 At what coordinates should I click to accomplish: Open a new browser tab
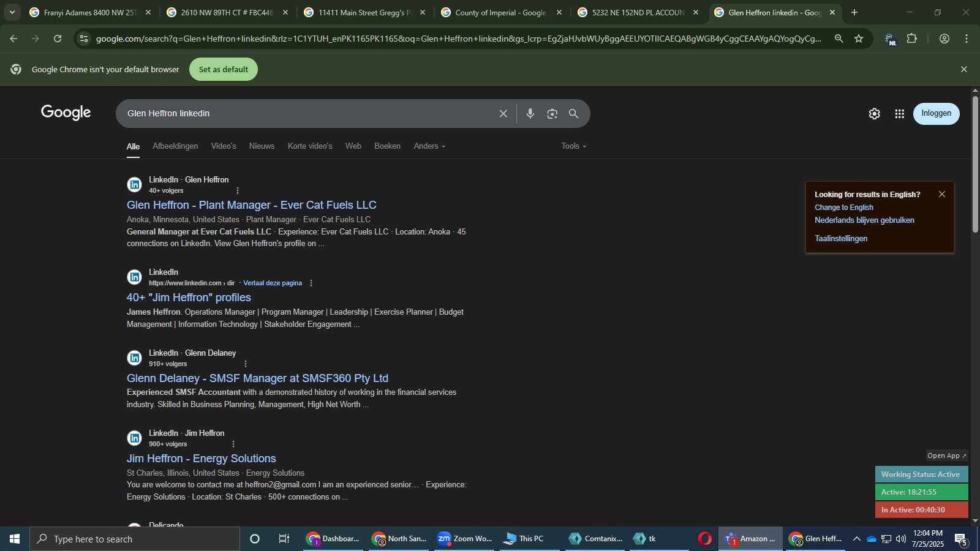[x=854, y=12]
